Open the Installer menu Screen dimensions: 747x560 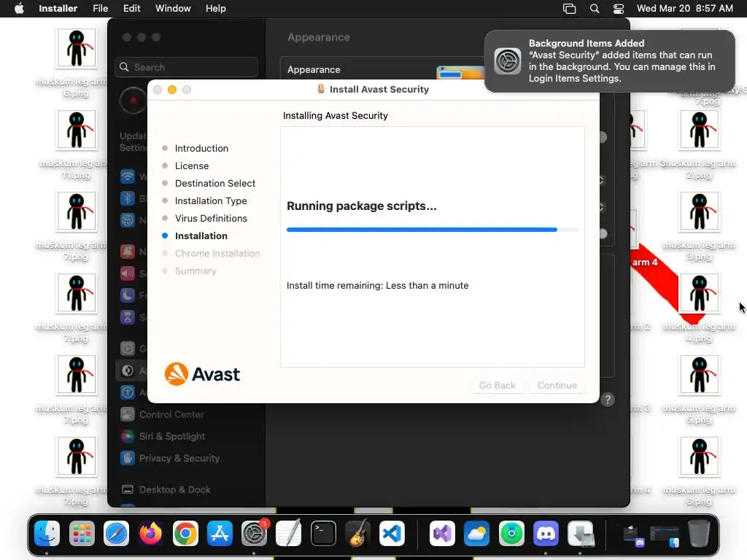[x=58, y=9]
